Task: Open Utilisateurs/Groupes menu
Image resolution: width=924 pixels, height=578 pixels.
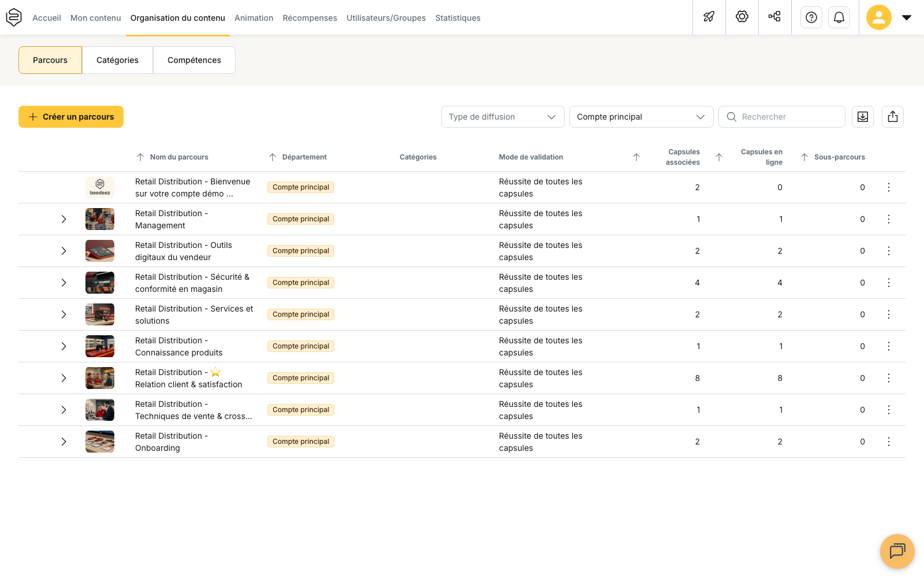Action: (x=386, y=18)
